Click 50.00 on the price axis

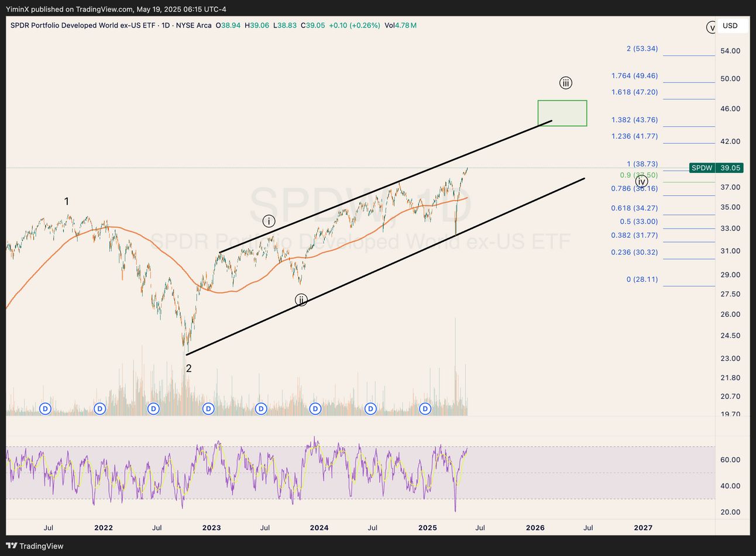730,79
